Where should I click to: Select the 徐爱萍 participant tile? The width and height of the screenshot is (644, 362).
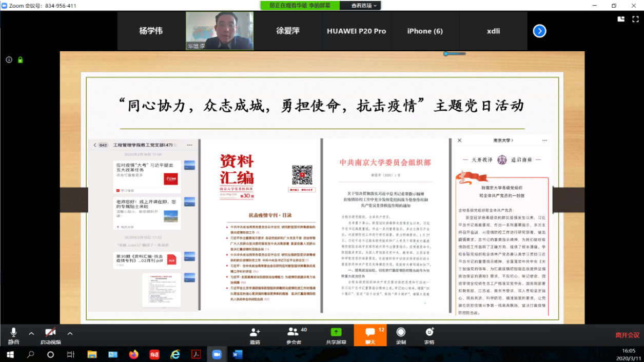point(288,31)
